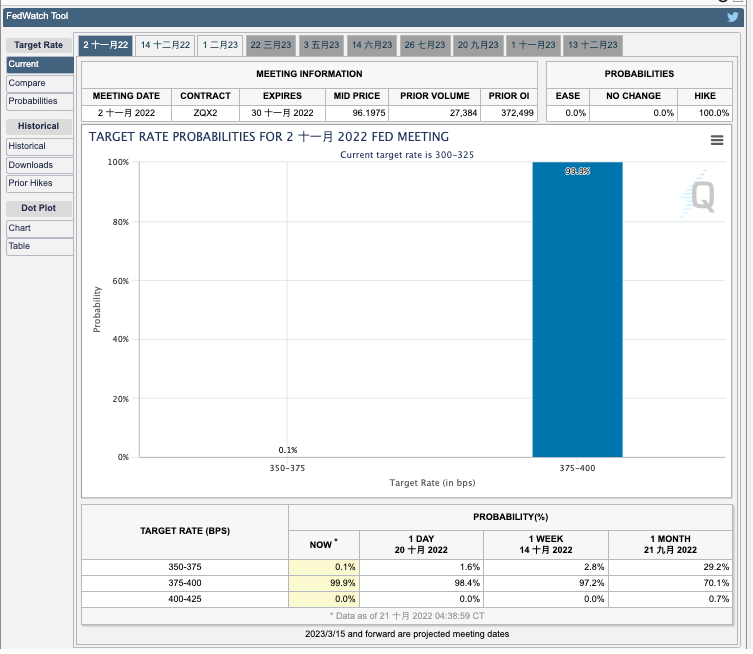
Task: Select the 2 十一月22 meeting tab
Action: (106, 45)
